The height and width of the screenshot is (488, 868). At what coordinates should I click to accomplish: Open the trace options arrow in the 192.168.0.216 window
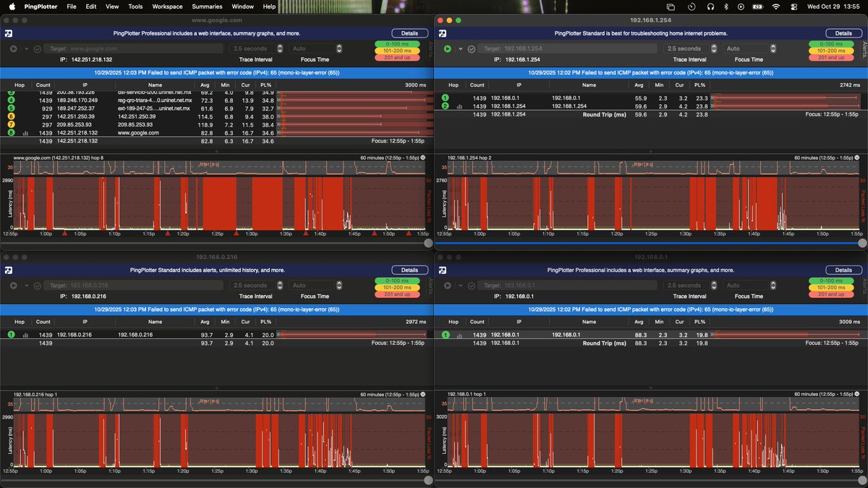pyautogui.click(x=27, y=286)
